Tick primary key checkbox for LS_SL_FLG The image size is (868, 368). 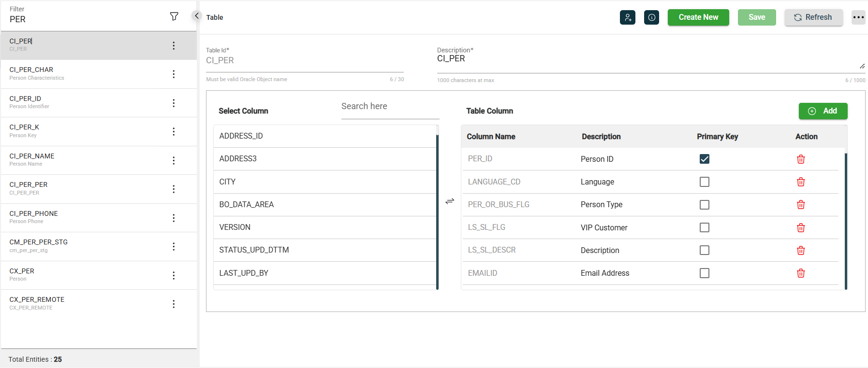(x=704, y=227)
